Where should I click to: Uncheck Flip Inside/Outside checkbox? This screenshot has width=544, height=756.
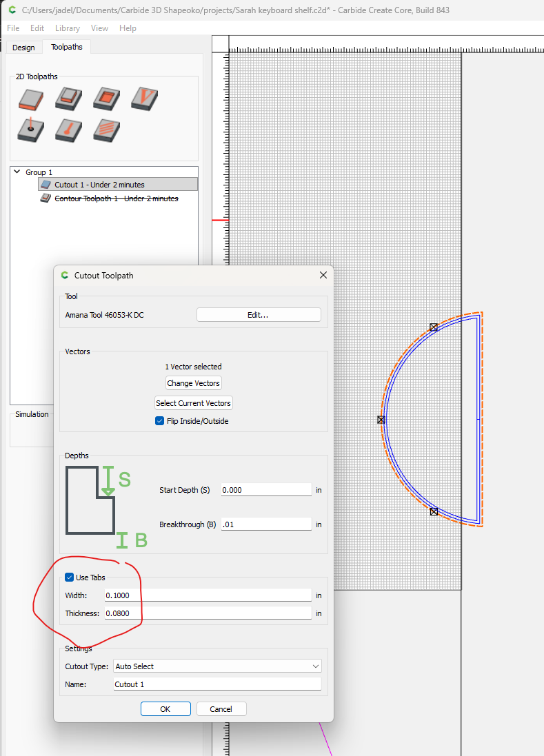160,421
